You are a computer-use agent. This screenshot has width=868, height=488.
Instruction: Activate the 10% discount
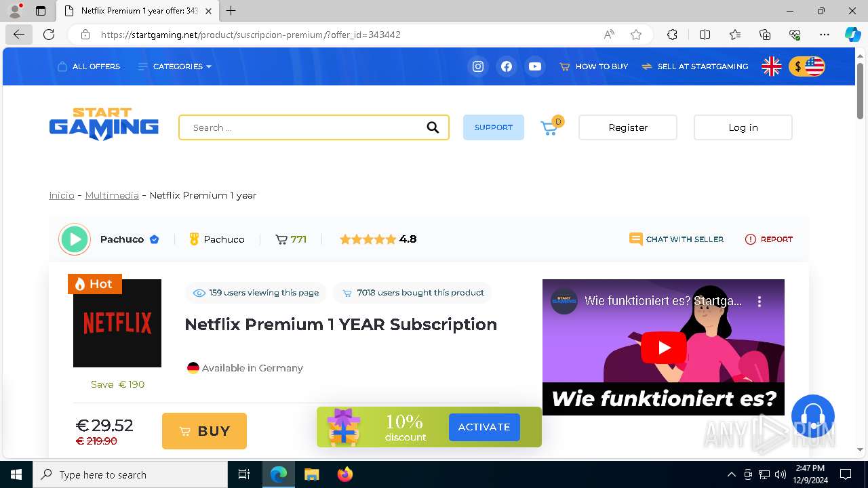(484, 427)
